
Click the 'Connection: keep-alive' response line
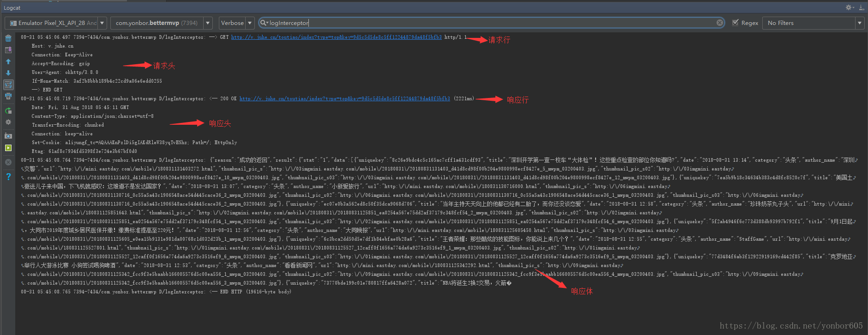(62, 134)
